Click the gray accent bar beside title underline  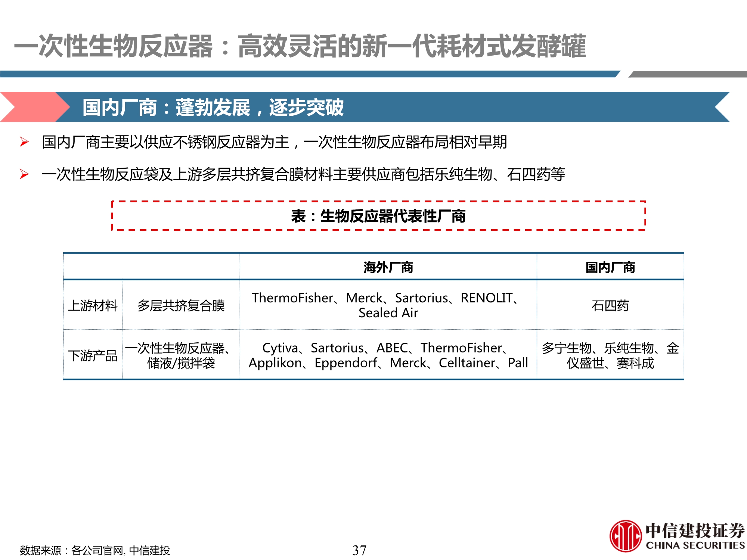[687, 73]
